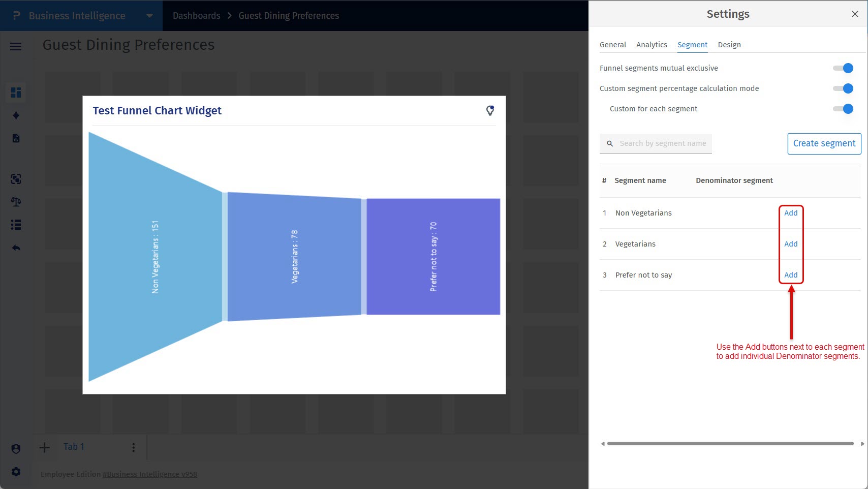Click the scan/focus icon in sidebar
Screen dimensions: 868x489
tap(16, 179)
